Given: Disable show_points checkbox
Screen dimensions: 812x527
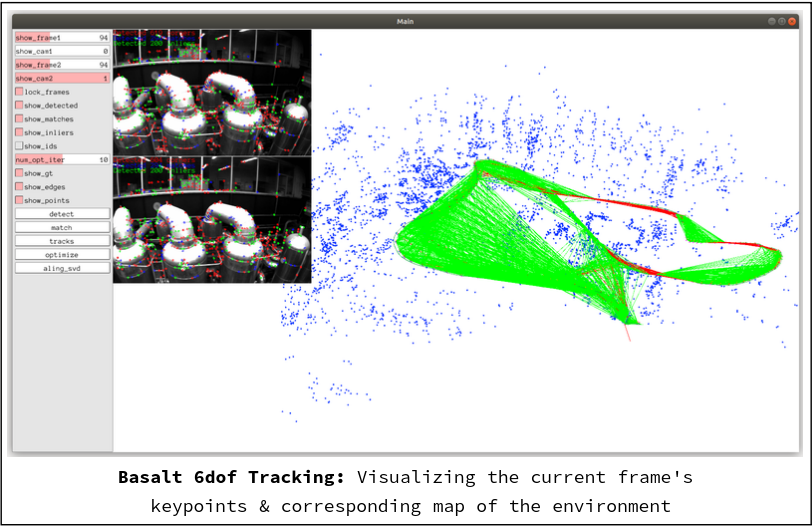Looking at the screenshot, I should (20, 200).
